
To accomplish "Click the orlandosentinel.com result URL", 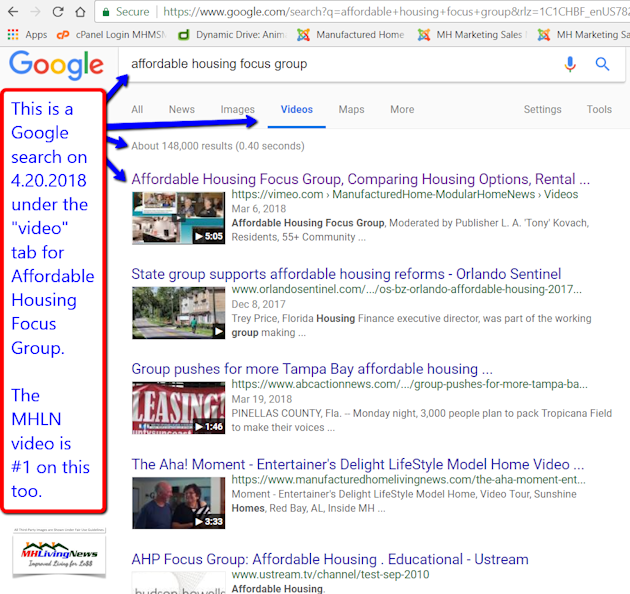I will pyautogui.click(x=406, y=289).
